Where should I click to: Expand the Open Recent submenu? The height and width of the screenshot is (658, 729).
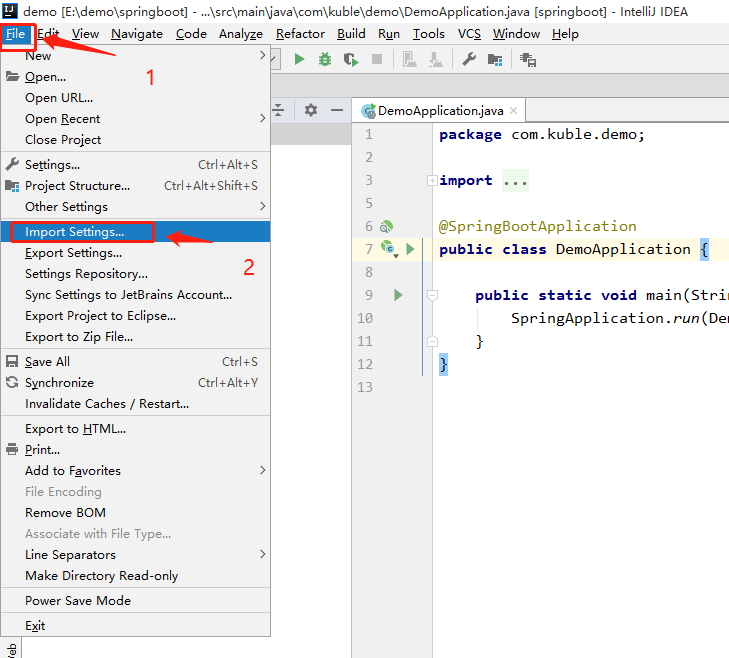click(x=135, y=119)
